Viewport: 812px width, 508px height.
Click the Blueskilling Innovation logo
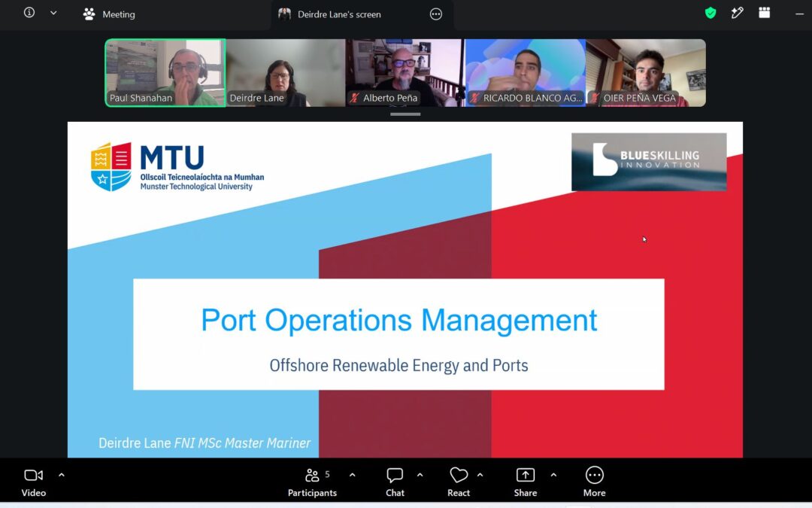pos(649,162)
